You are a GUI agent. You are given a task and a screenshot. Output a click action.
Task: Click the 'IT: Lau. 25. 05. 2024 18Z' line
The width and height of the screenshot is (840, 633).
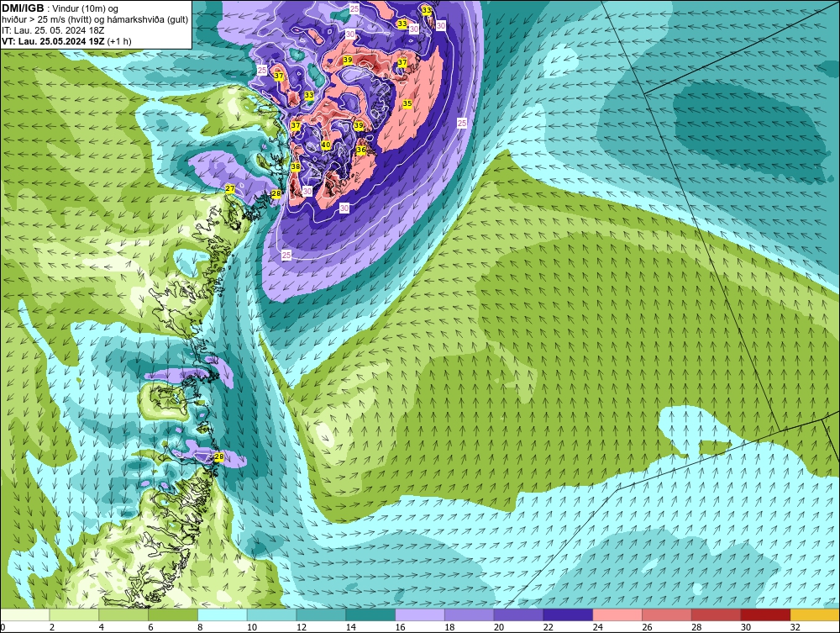coord(53,30)
